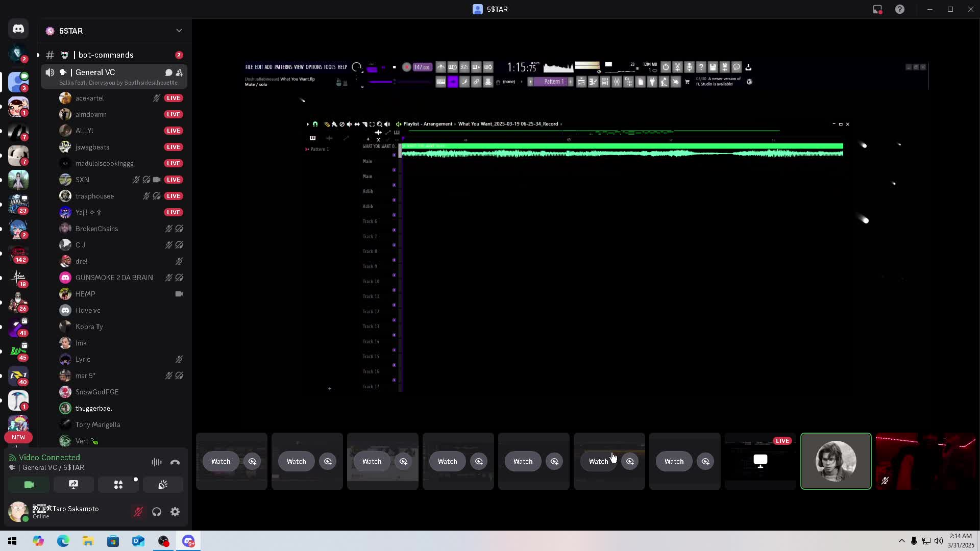Viewport: 980px width, 551px height.
Task: Launch Microsoft Edge from taskbar
Action: [x=63, y=541]
